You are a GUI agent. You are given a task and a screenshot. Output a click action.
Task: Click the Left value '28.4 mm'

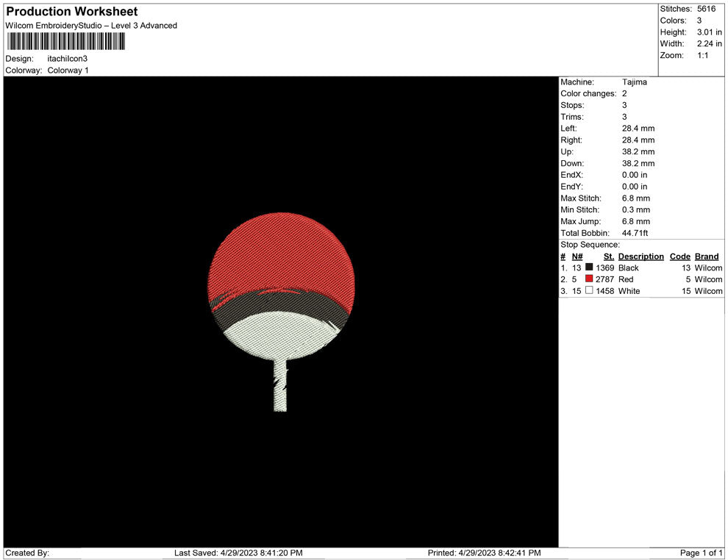[x=638, y=128]
